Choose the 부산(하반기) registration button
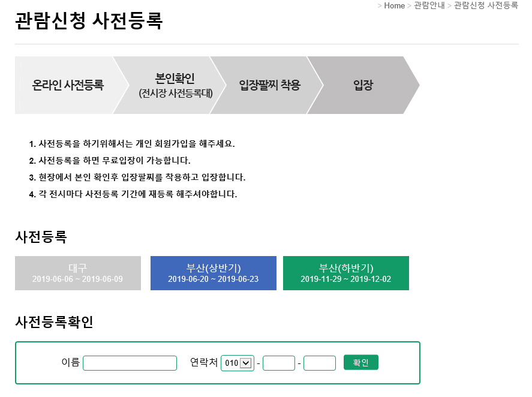Screen dimensions: 532x397 tap(346, 273)
